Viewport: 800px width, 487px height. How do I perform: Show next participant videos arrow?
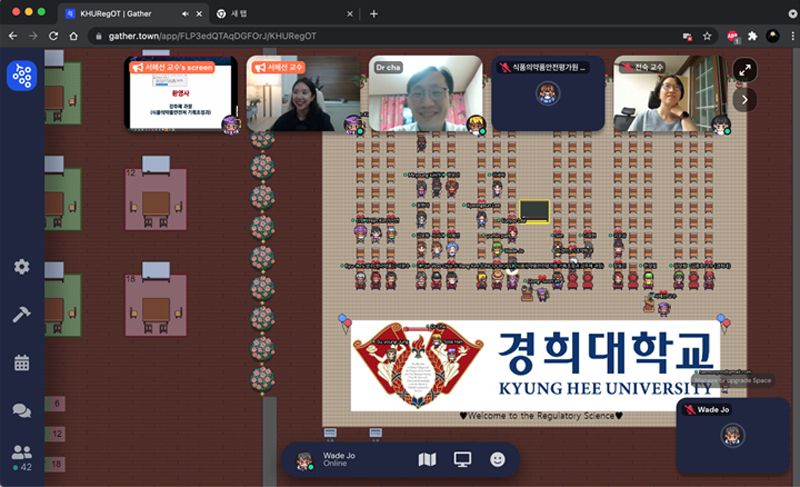tap(745, 99)
